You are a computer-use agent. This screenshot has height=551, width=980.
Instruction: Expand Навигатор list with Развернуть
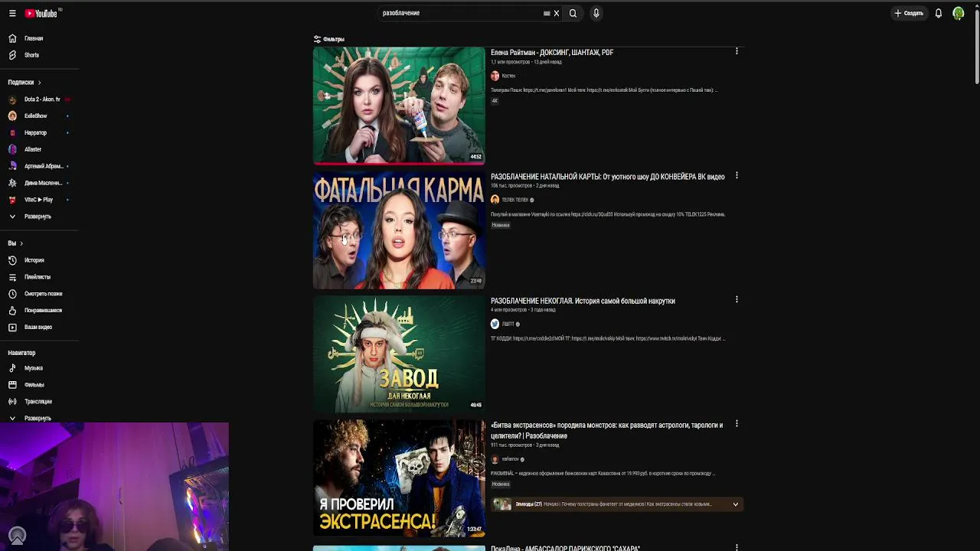point(38,418)
